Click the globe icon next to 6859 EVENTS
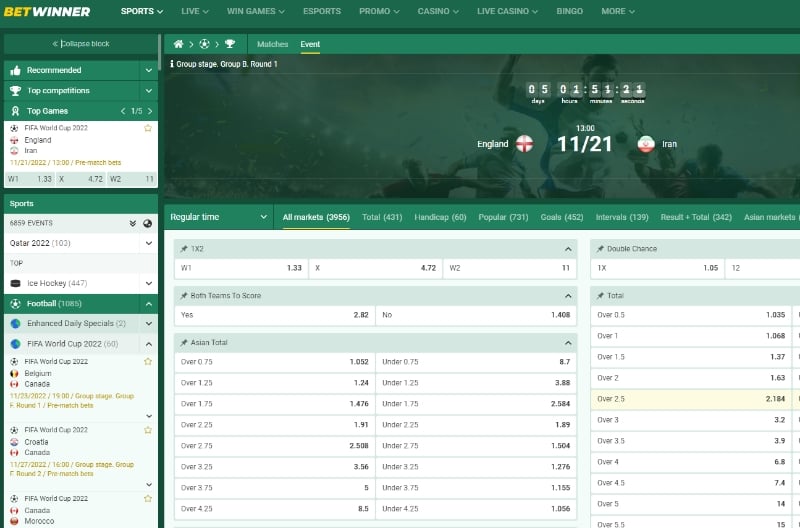The image size is (800, 528). (x=147, y=223)
